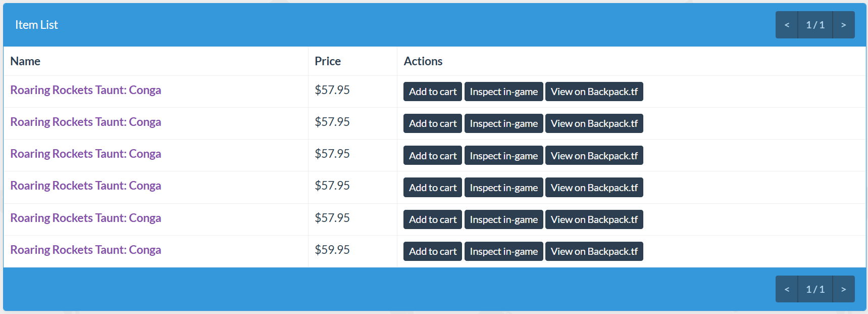Image resolution: width=868 pixels, height=314 pixels.
Task: View fourth Conga taunt on Backpack.tf
Action: [x=594, y=188]
